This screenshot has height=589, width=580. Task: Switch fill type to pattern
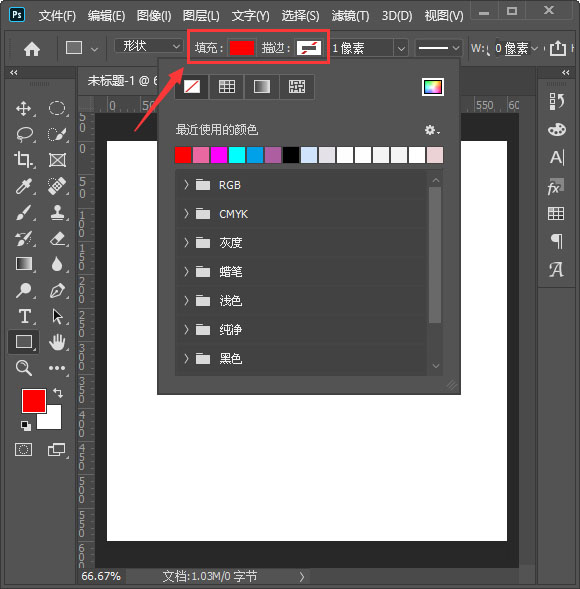pos(297,87)
